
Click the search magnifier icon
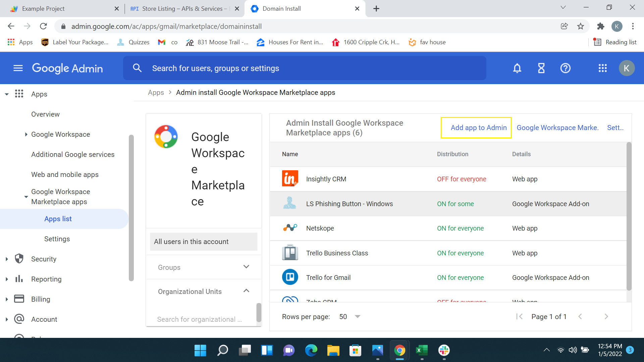pyautogui.click(x=137, y=68)
